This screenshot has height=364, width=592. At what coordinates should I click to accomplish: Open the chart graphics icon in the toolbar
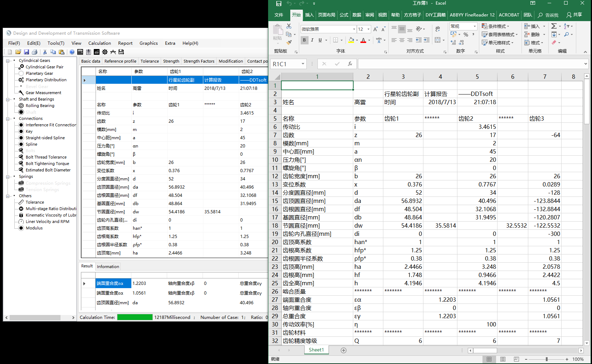pos(97,52)
